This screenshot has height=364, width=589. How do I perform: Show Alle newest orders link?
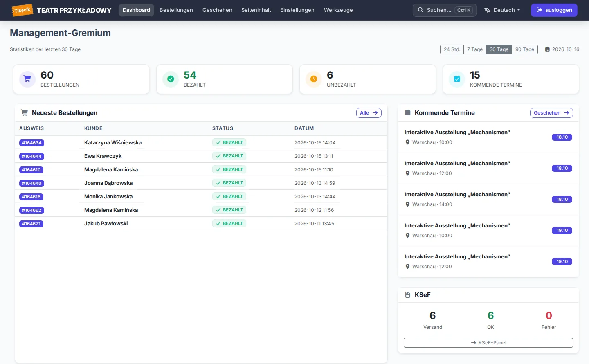coord(369,113)
